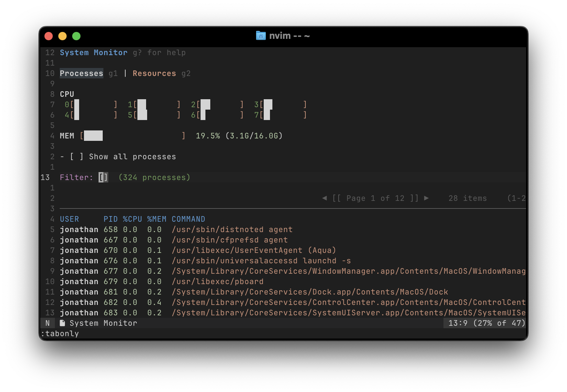
Task: Sort by the %CPU column header
Action: click(x=133, y=219)
